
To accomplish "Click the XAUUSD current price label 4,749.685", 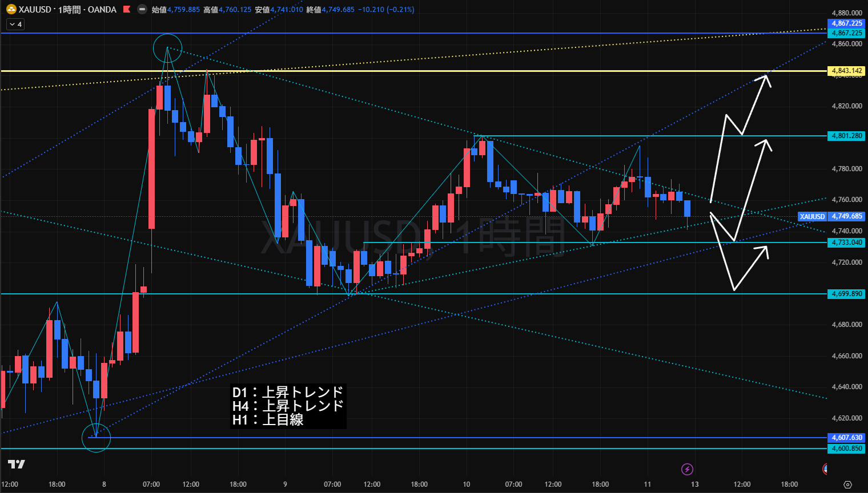I will [x=847, y=216].
